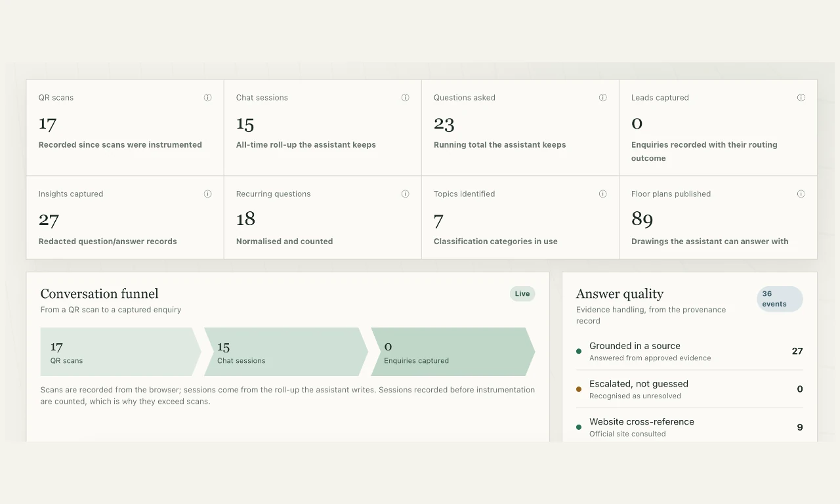Screen dimensions: 840x504
Task: Show info for the Chat sessions card
Action: (405, 98)
